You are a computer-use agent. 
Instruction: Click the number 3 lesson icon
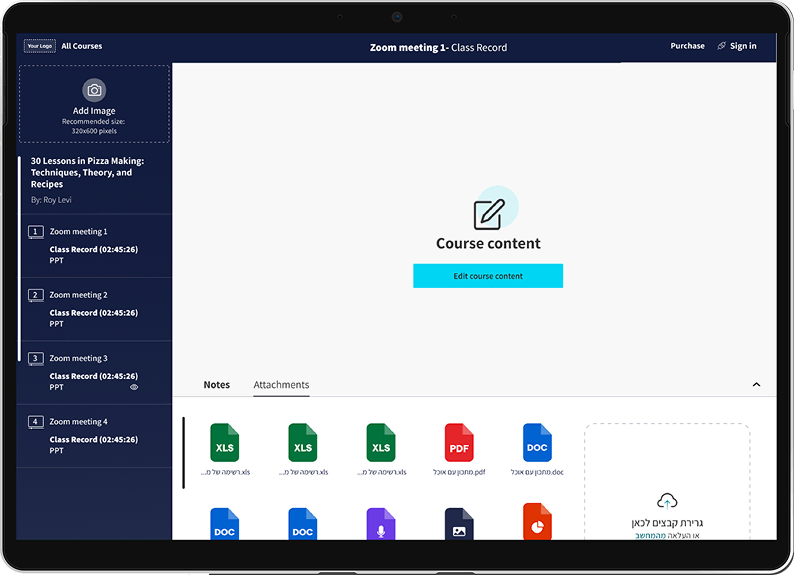pyautogui.click(x=35, y=358)
